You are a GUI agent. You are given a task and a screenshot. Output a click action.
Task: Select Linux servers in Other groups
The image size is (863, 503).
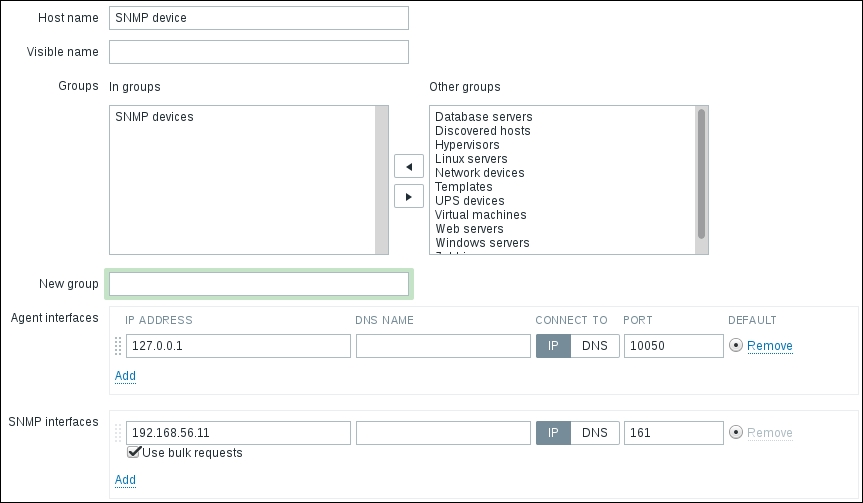(471, 159)
